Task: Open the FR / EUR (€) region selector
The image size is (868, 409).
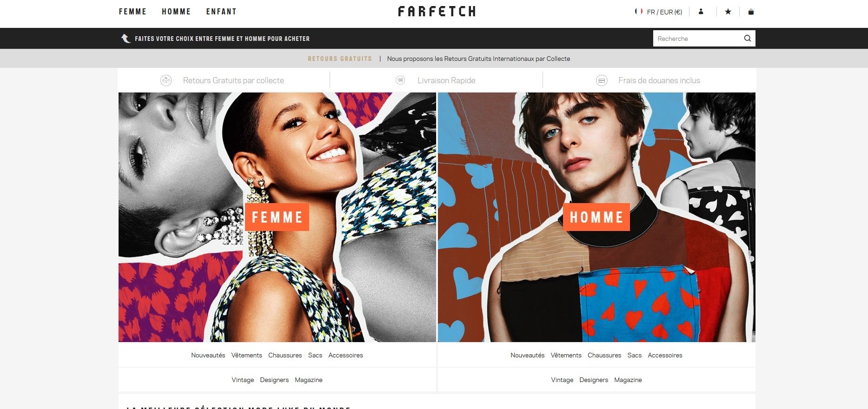Action: 664,12
